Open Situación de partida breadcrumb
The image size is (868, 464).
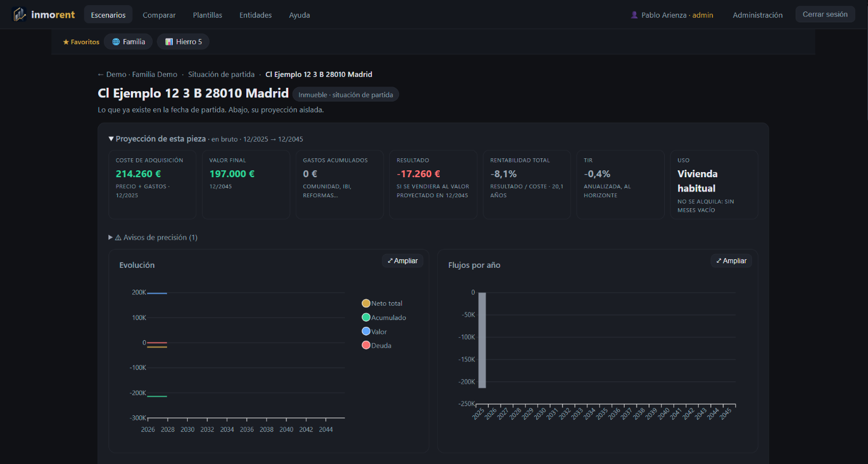tap(221, 75)
